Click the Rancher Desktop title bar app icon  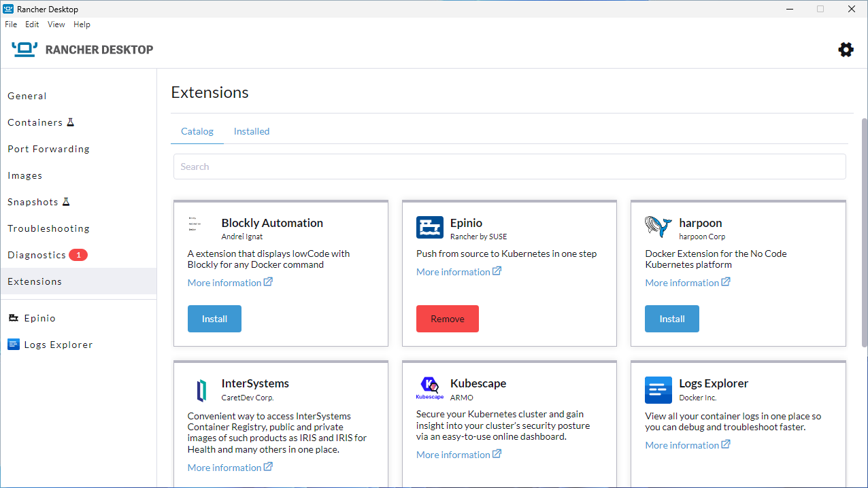[x=9, y=9]
